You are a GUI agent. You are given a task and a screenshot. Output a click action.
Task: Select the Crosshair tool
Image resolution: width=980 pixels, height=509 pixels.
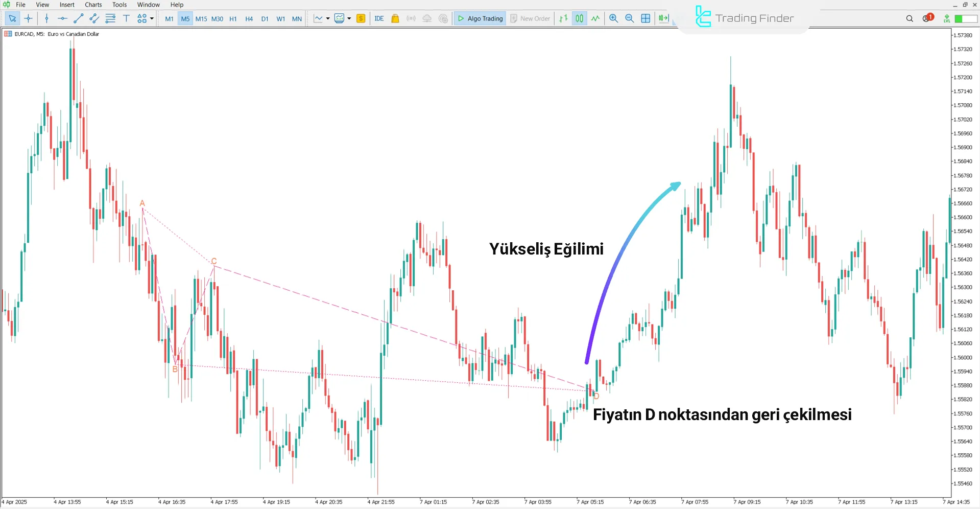click(29, 18)
